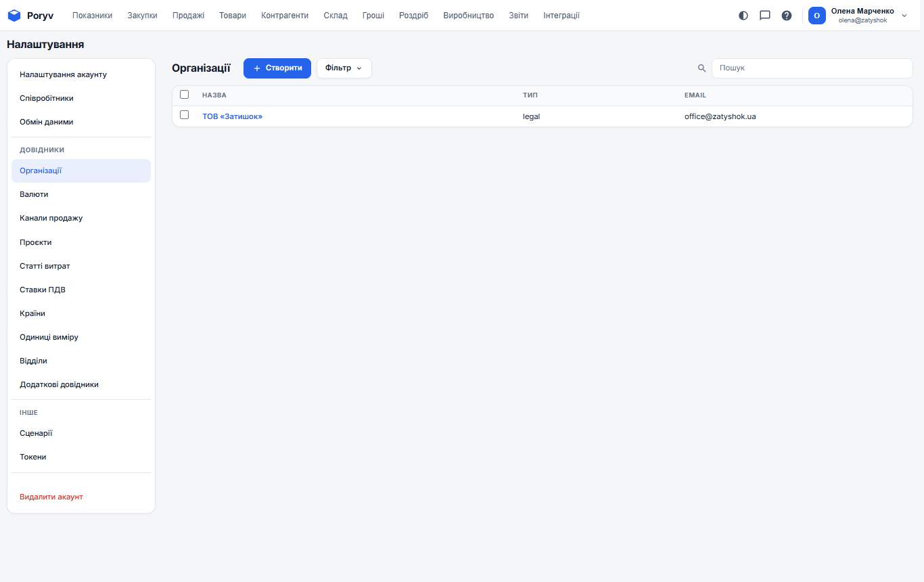Focus the Пошук search field
The width and height of the screenshot is (924, 582).
(x=812, y=68)
